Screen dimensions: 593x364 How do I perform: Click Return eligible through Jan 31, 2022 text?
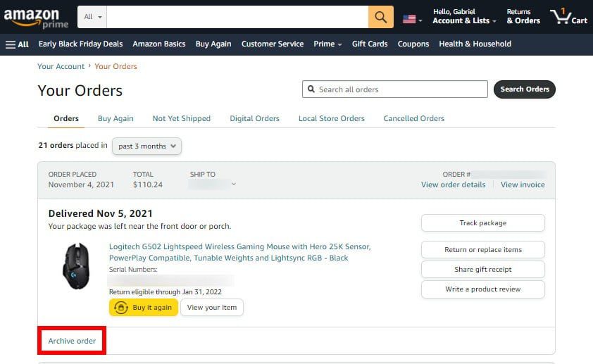166,291
